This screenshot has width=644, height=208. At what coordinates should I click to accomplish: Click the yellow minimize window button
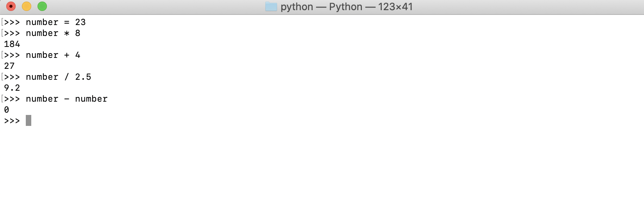[27, 6]
